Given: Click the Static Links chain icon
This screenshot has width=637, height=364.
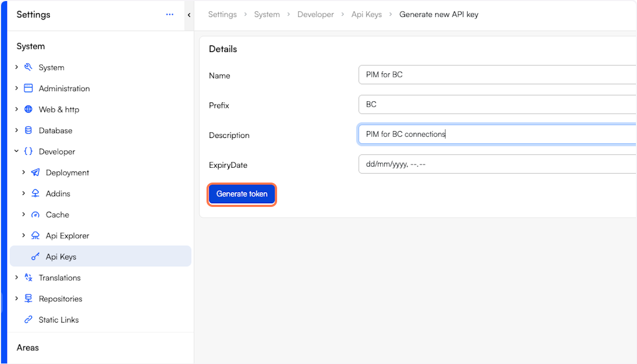Looking at the screenshot, I should [29, 320].
